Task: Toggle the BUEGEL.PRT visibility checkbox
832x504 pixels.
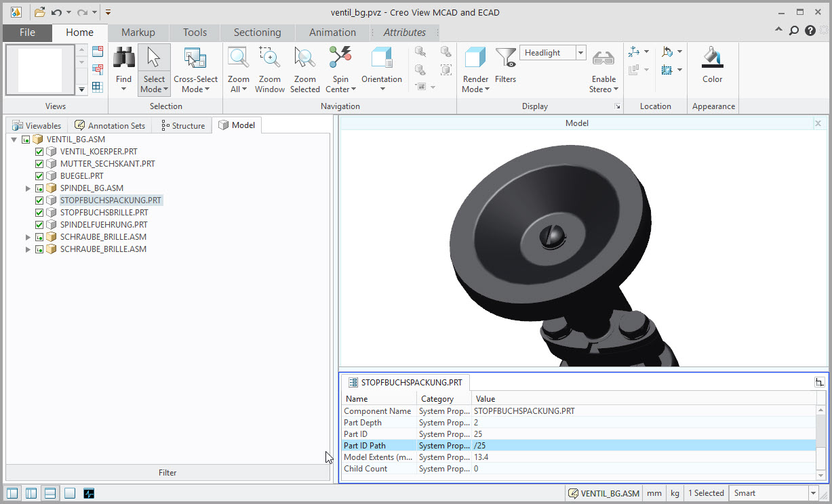Action: 39,176
